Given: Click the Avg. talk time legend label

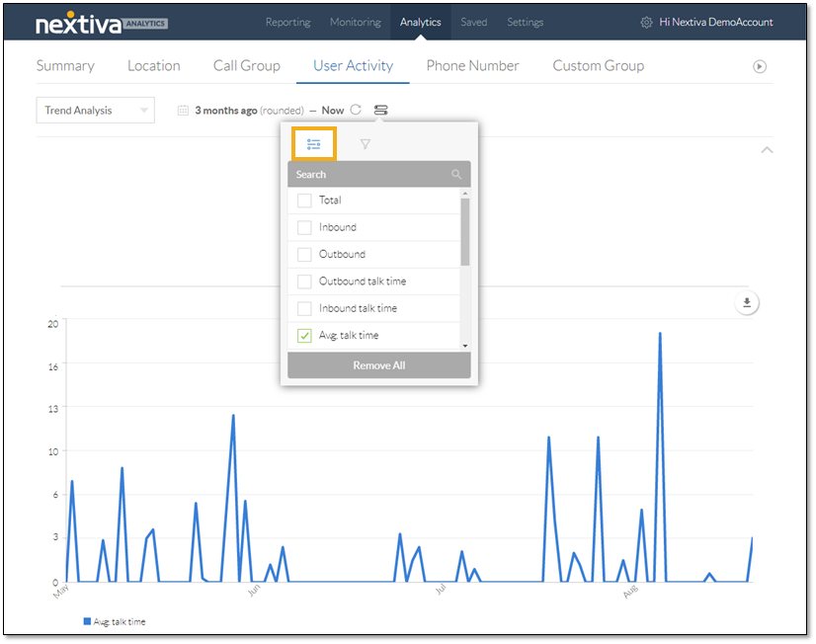Looking at the screenshot, I should pyautogui.click(x=120, y=622).
